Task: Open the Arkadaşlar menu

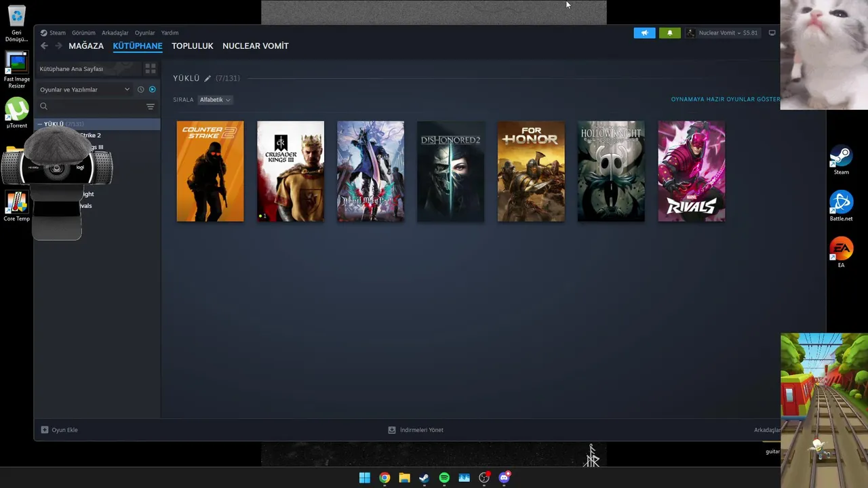Action: pos(115,33)
